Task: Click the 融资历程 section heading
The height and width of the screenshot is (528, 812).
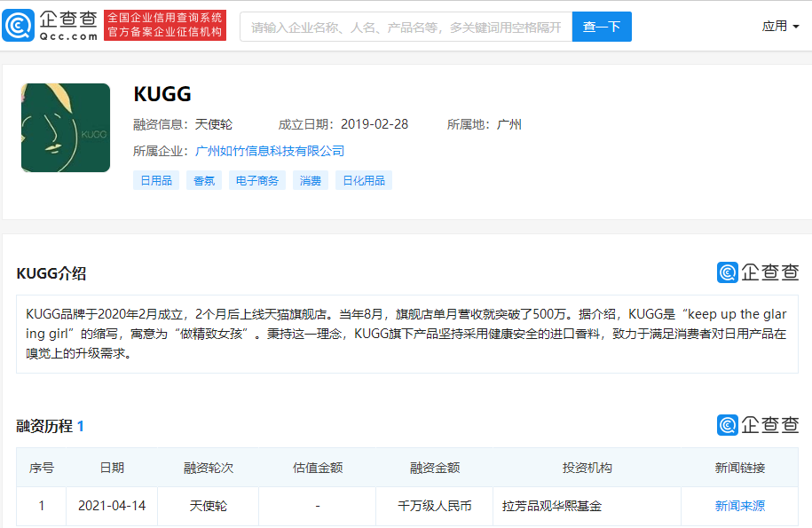Action: [44, 426]
